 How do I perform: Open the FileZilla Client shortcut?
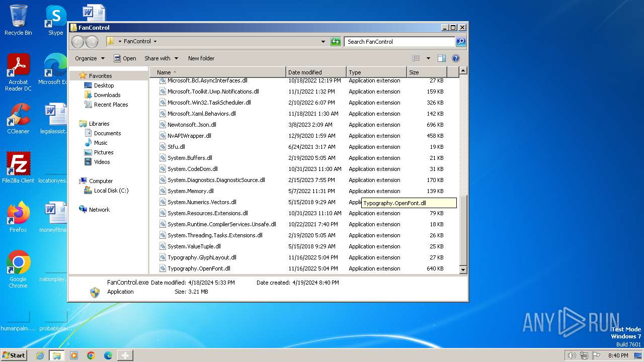[18, 167]
